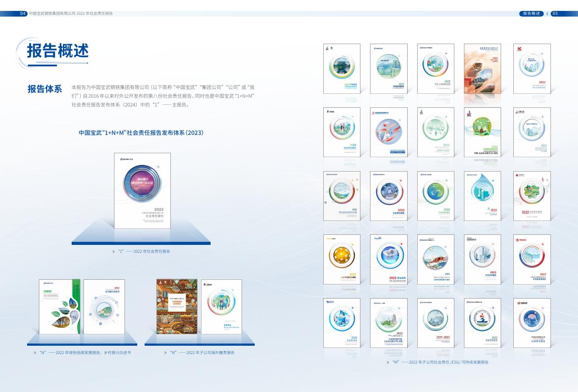Click the cover with the golden sphere
578x392 pixels.
point(342,259)
